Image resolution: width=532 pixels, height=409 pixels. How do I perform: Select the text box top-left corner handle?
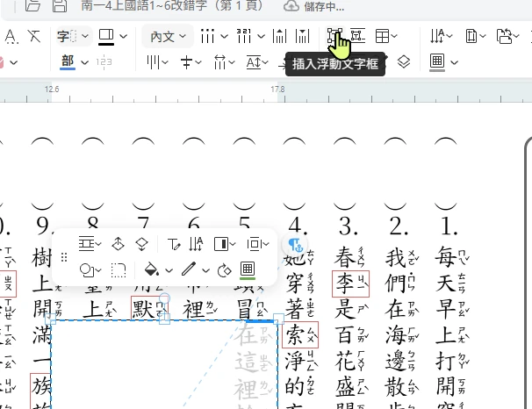point(51,319)
